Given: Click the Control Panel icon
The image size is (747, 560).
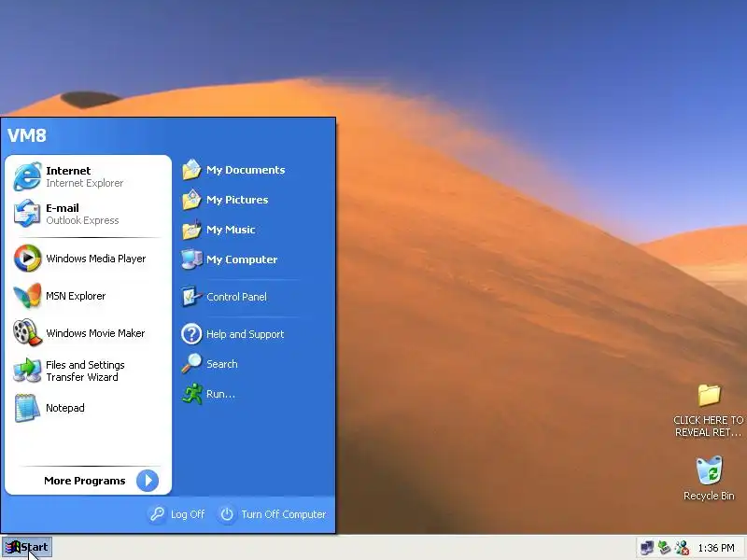Looking at the screenshot, I should coord(191,297).
